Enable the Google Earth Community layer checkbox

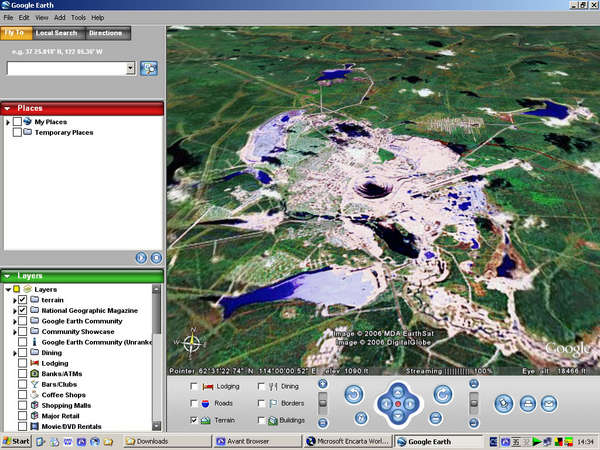pos(23,321)
